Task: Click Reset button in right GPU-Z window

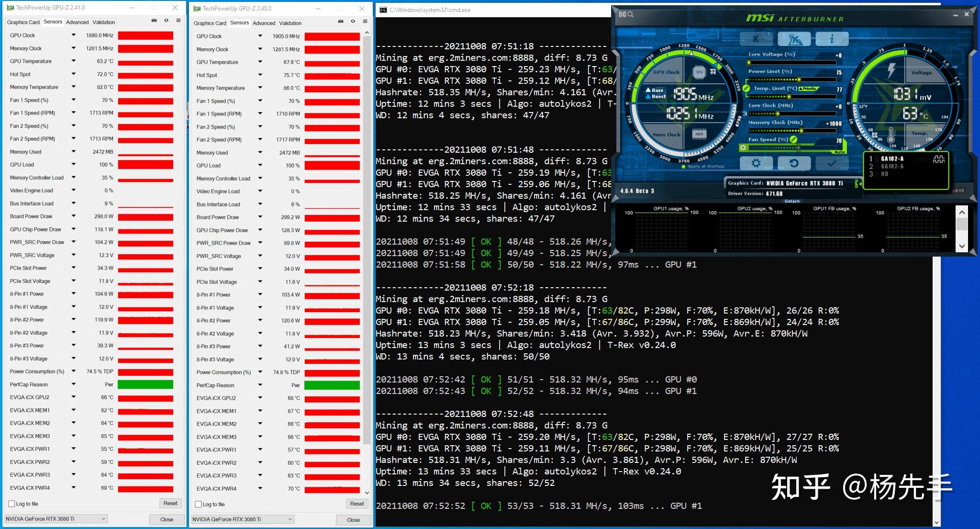Action: pyautogui.click(x=357, y=504)
